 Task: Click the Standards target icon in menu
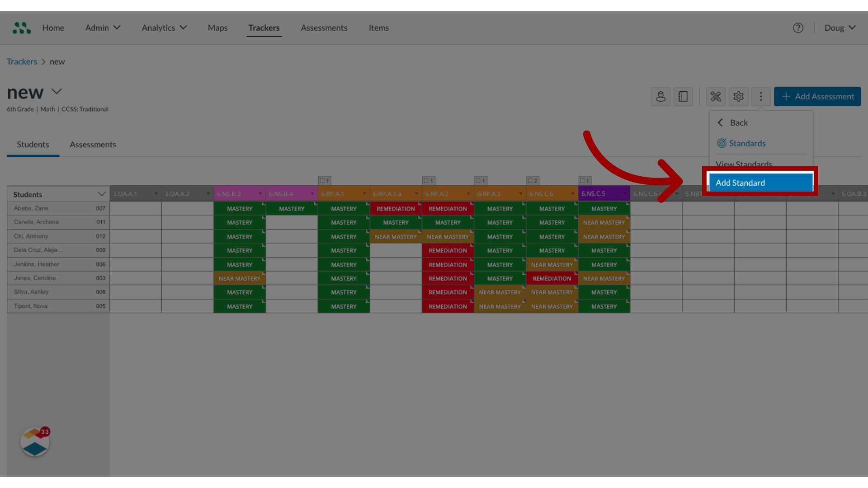[x=722, y=143]
